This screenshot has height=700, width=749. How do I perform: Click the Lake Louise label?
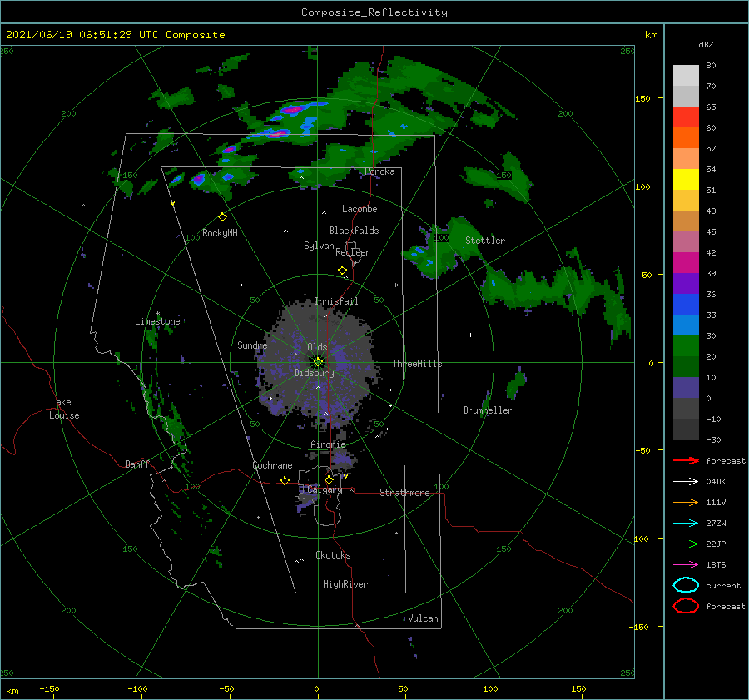(x=64, y=409)
